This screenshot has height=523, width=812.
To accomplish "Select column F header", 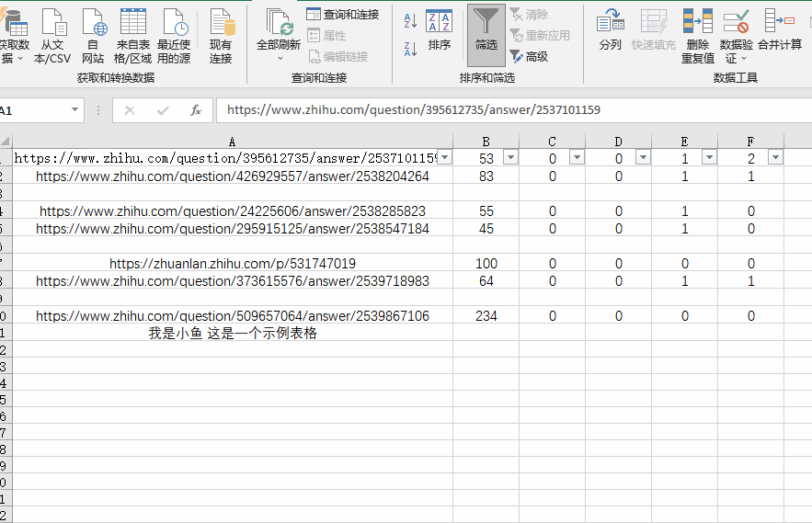I will point(751,142).
